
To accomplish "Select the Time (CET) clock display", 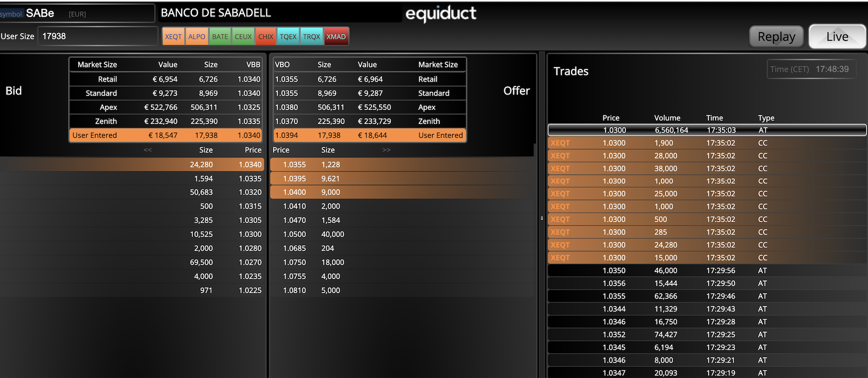I will pos(811,69).
